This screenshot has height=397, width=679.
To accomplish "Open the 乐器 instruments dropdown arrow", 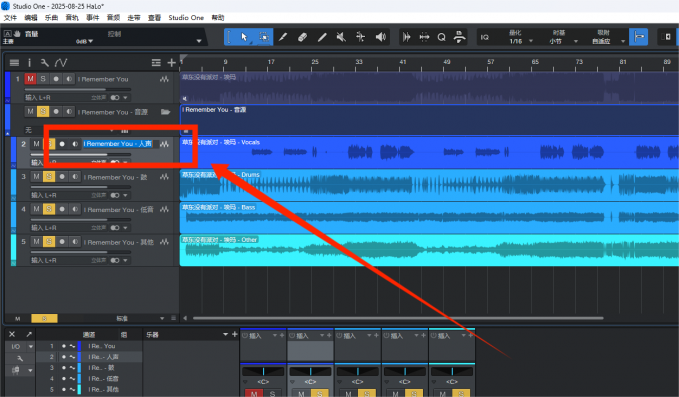I will [x=225, y=334].
